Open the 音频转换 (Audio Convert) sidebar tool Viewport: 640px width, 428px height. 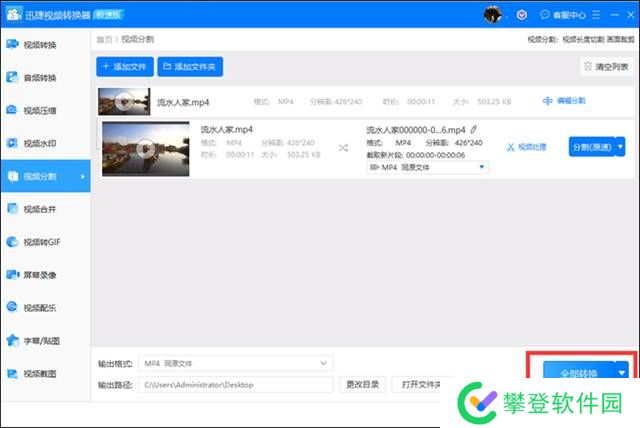click(x=40, y=78)
